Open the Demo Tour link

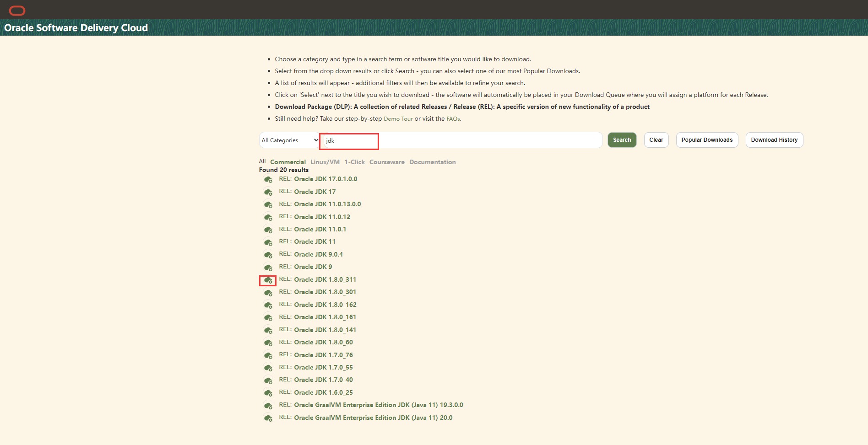(x=398, y=119)
